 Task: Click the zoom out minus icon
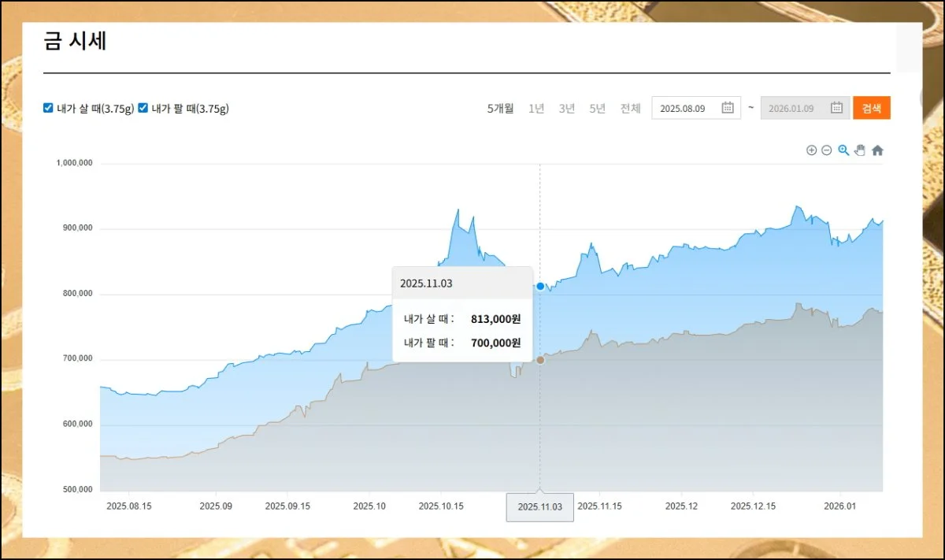pyautogui.click(x=826, y=150)
